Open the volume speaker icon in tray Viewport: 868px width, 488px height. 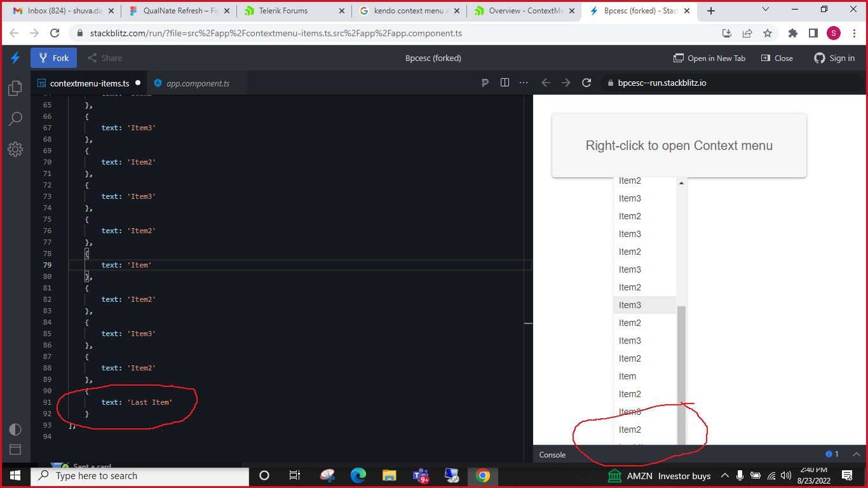click(x=786, y=475)
